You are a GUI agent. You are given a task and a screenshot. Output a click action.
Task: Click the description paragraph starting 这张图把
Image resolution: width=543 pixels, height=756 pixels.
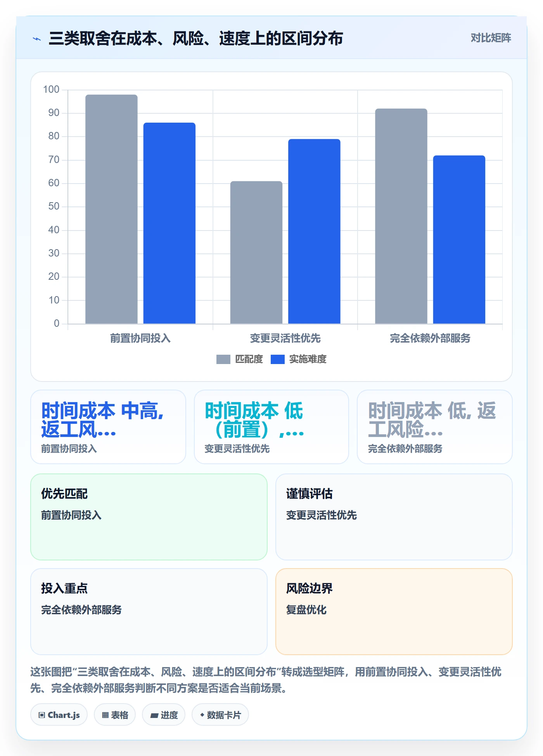[266, 680]
